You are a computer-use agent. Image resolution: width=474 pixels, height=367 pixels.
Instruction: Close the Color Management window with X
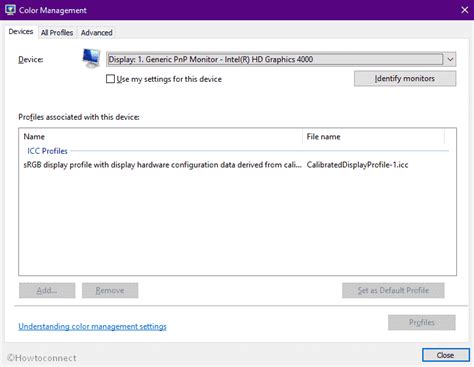465,10
